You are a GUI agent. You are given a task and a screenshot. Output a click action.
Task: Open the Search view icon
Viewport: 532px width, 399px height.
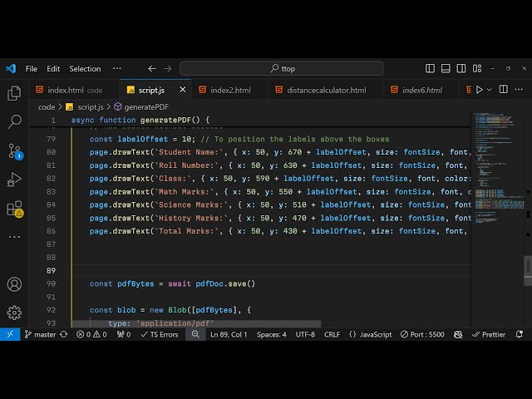point(14,122)
